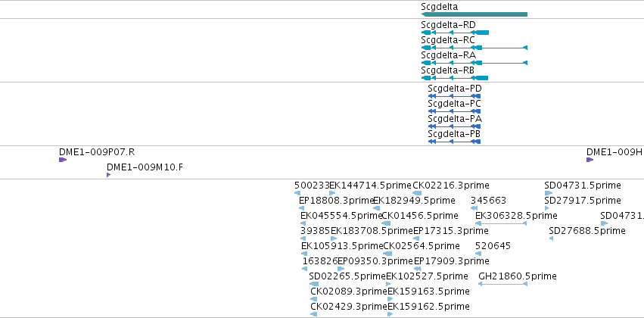Select the Scgdelta-RD transcript glyph
644x318 pixels.
click(x=455, y=33)
